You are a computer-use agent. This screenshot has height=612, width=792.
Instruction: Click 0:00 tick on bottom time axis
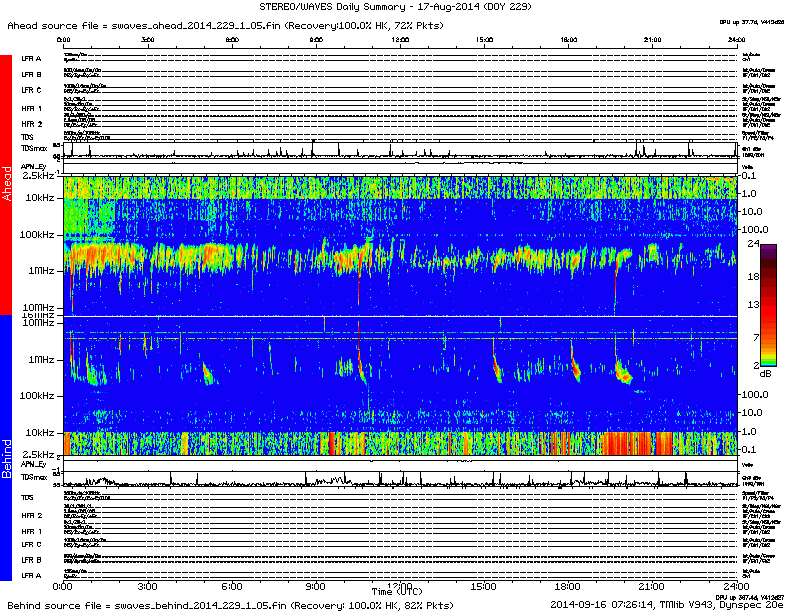pyautogui.click(x=63, y=587)
